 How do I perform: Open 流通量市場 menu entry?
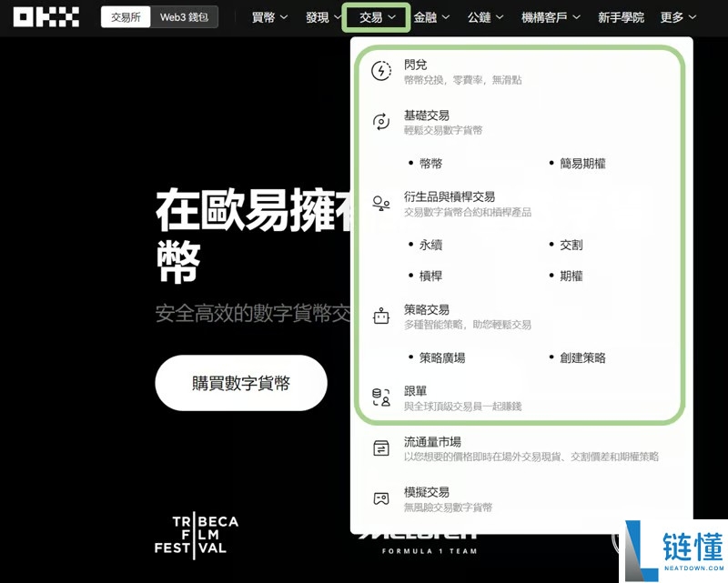pos(432,442)
